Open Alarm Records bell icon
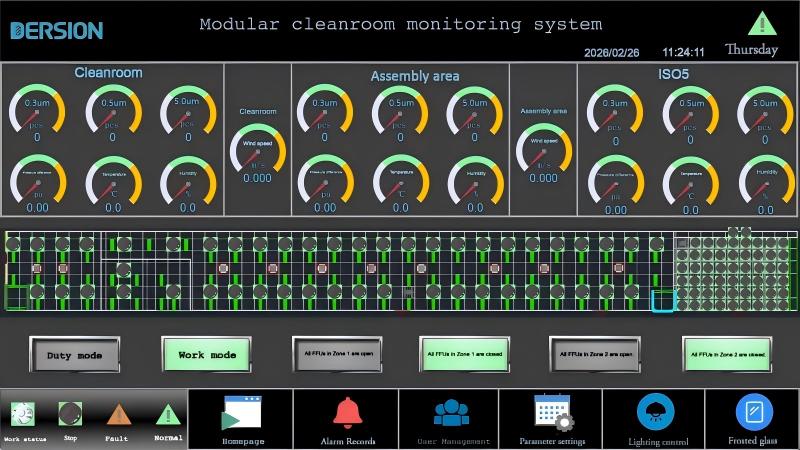The width and height of the screenshot is (800, 450). [x=348, y=412]
